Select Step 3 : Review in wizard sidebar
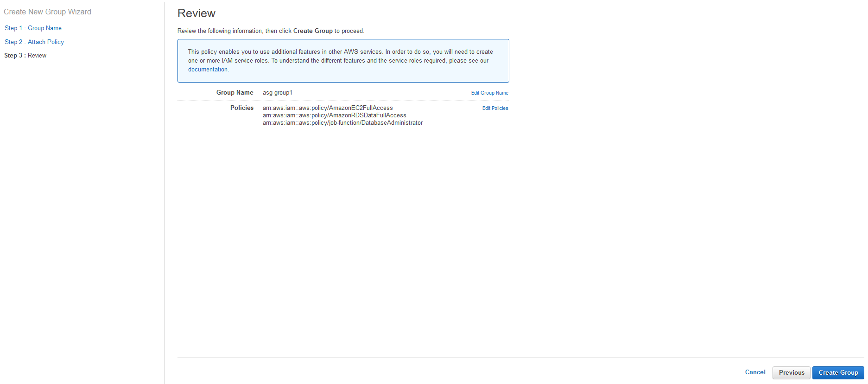Image resolution: width=868 pixels, height=384 pixels. point(25,55)
